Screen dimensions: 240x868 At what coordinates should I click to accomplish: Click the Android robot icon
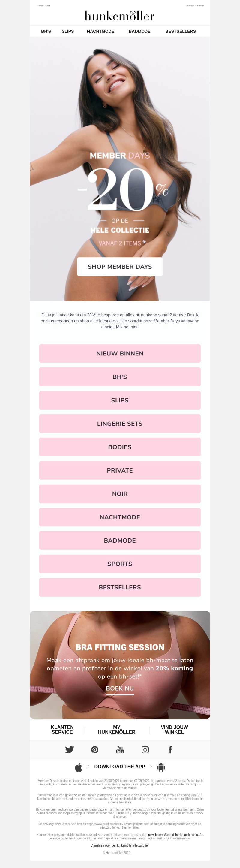(x=161, y=767)
